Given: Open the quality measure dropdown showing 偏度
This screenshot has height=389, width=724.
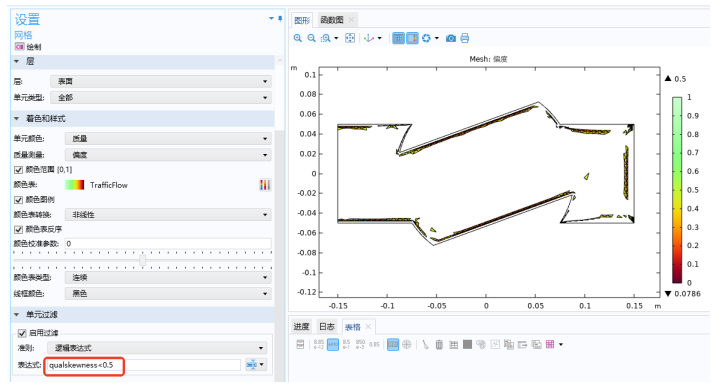Looking at the screenshot, I should [x=168, y=155].
